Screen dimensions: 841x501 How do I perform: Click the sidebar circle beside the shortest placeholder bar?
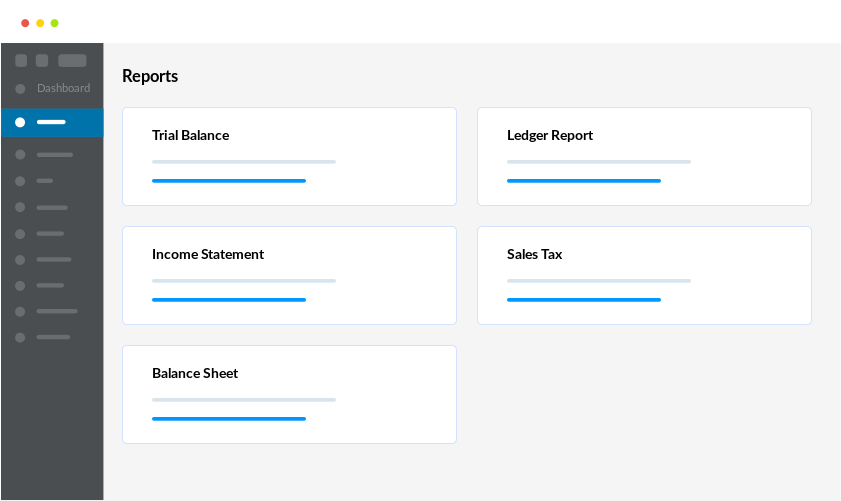[x=20, y=181]
